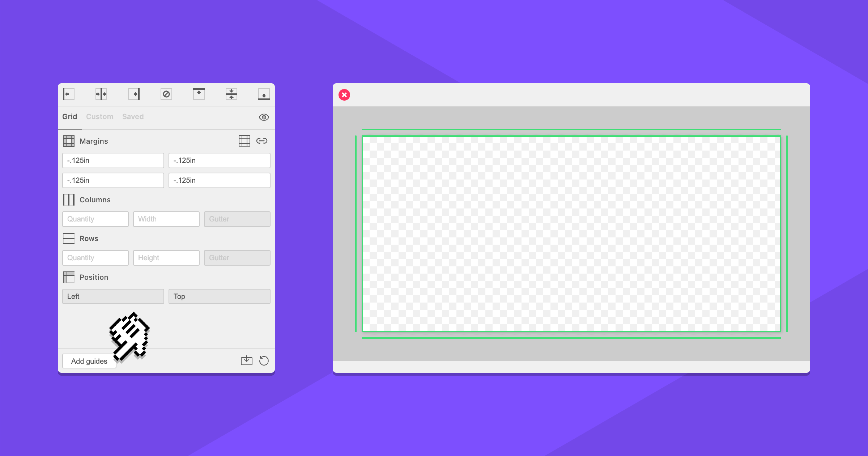
Task: Click the Margins section grid icon
Action: 69,141
